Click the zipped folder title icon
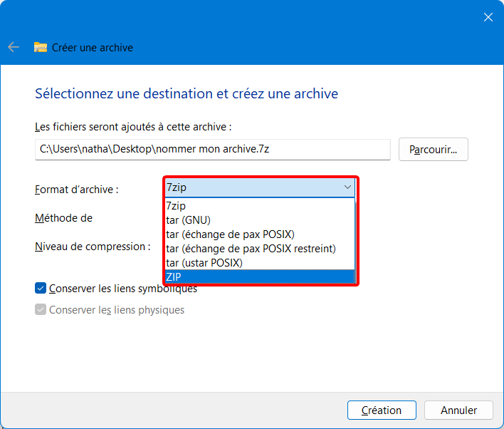The height and width of the screenshot is (429, 504). tap(41, 47)
